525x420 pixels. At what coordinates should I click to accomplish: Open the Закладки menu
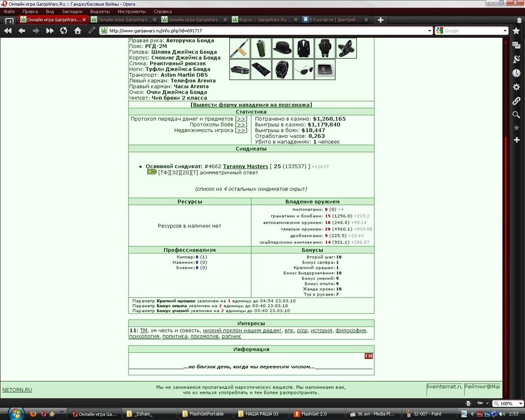pos(72,11)
